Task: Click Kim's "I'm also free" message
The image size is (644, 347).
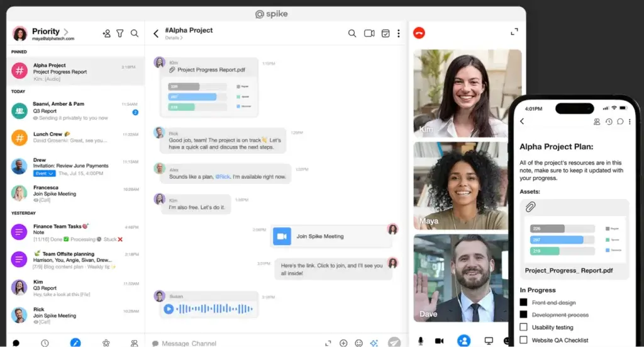Action: point(195,204)
